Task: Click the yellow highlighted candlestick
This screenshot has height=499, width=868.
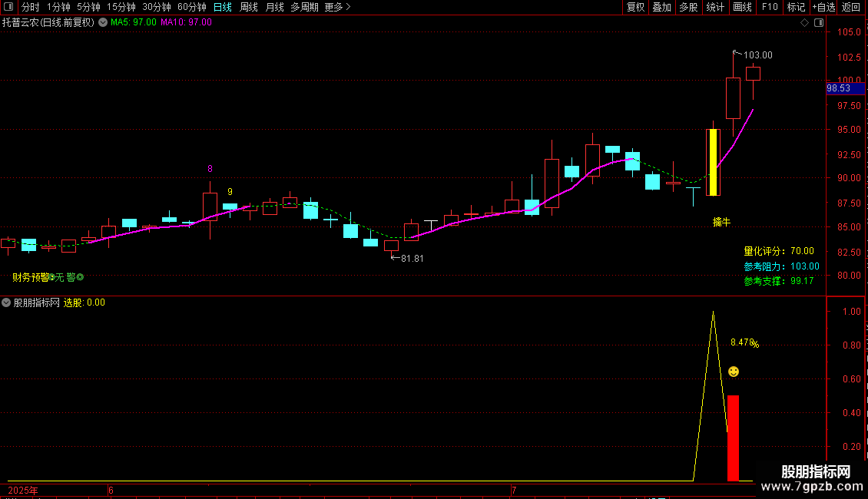Action: tap(713, 162)
